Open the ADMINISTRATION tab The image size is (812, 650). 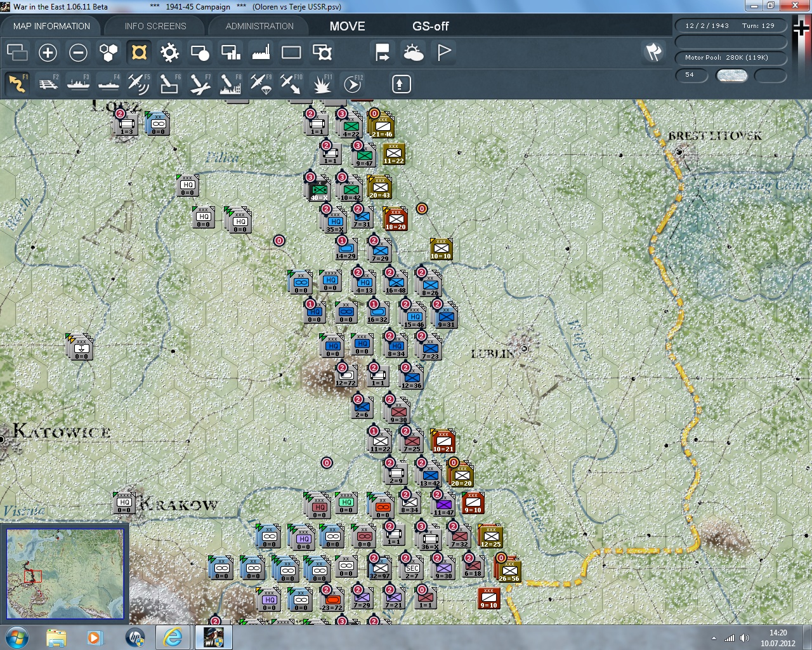(x=259, y=26)
